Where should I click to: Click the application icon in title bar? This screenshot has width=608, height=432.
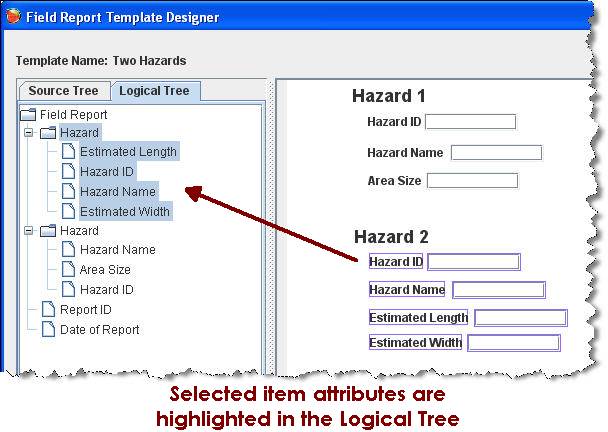(x=13, y=17)
